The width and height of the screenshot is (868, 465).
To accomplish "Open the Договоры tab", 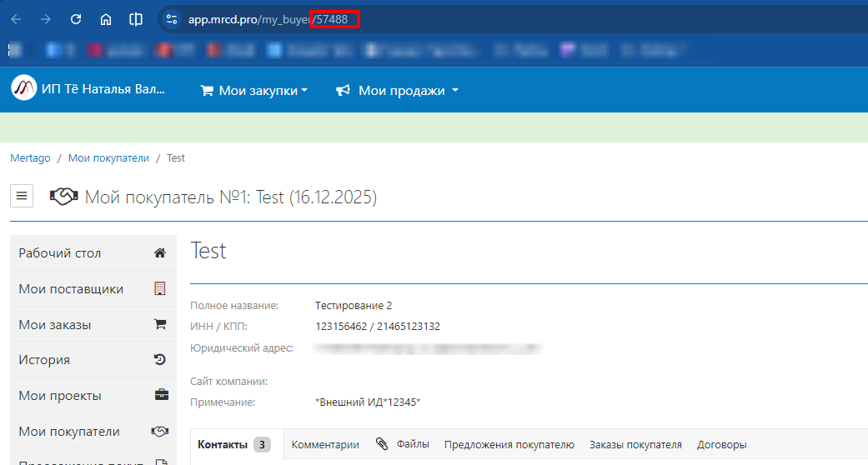I will 721,445.
